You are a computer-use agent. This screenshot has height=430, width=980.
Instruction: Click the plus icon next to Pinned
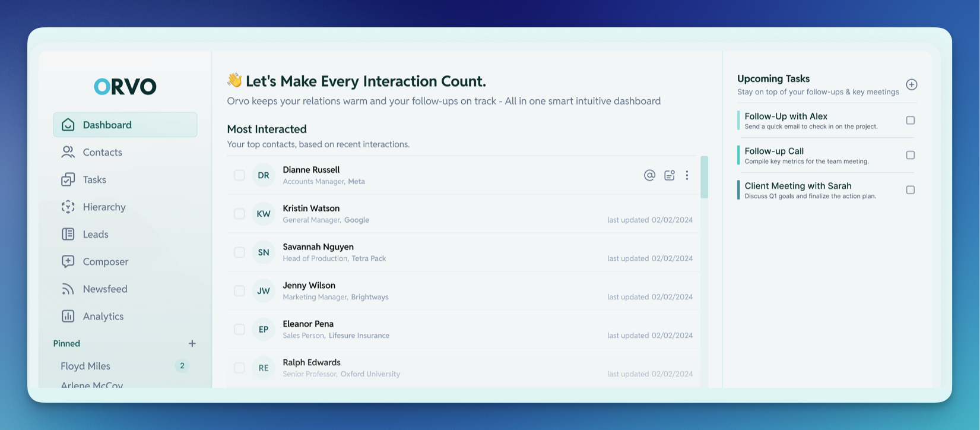192,343
